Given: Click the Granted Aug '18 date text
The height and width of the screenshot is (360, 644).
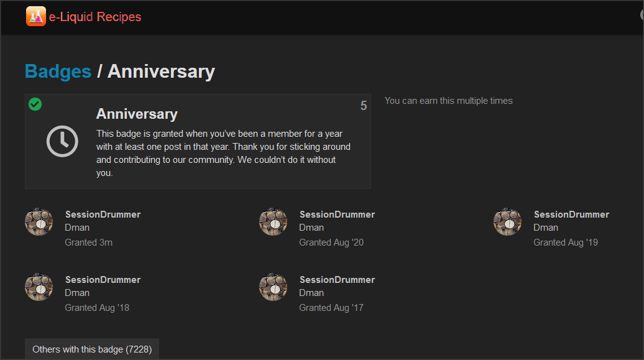Looking at the screenshot, I should (x=97, y=308).
